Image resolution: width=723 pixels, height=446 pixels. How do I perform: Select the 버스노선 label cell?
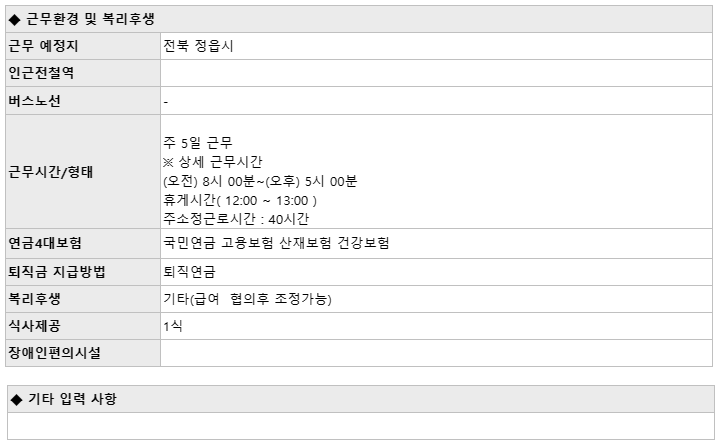[83, 101]
